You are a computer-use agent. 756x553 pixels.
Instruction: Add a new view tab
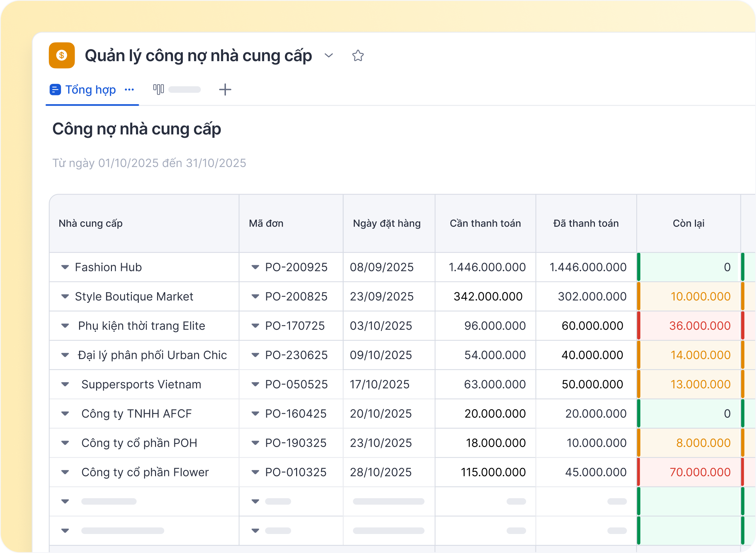coord(225,90)
